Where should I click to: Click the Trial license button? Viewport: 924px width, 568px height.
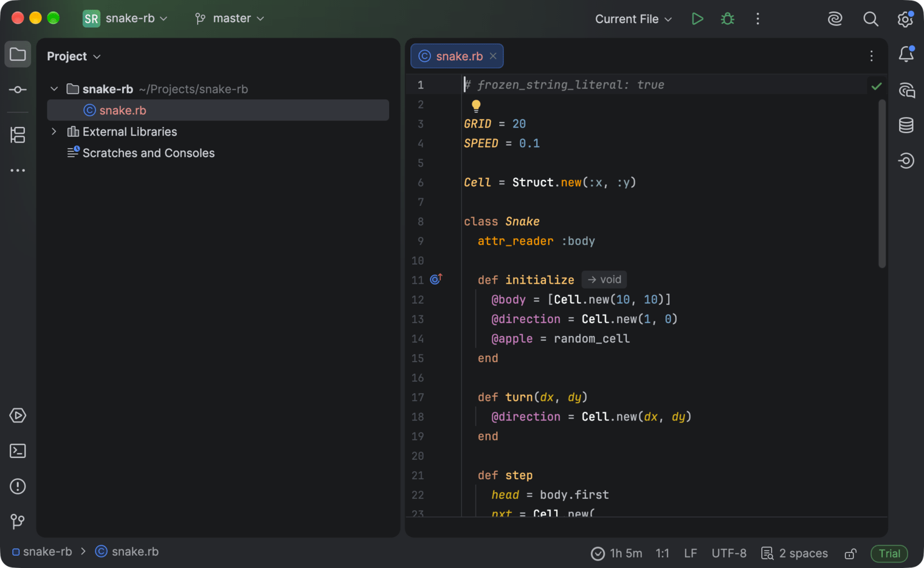click(x=889, y=553)
